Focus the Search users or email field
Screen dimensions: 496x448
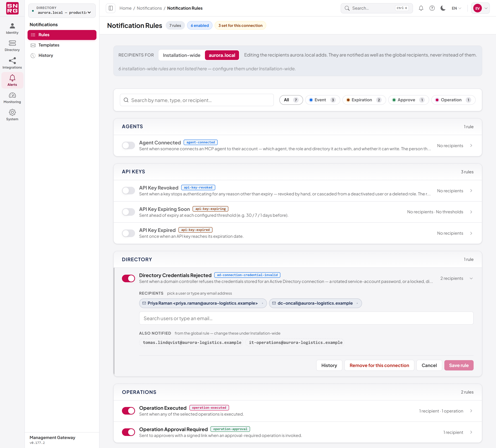click(x=306, y=318)
